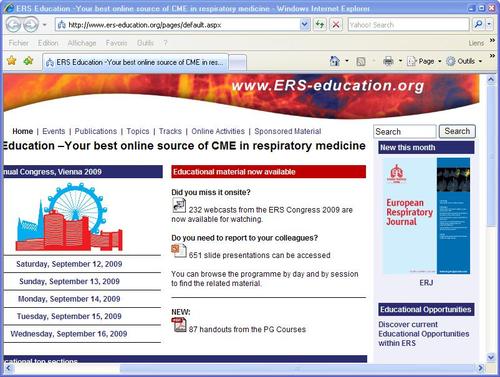Image resolution: width=500 pixels, height=377 pixels.
Task: Open the Favoris menu
Action: tap(116, 43)
